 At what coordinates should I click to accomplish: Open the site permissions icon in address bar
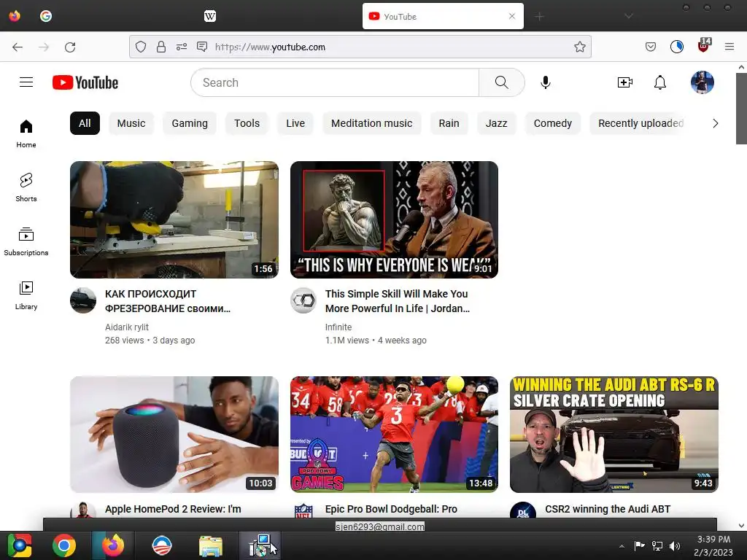182,47
